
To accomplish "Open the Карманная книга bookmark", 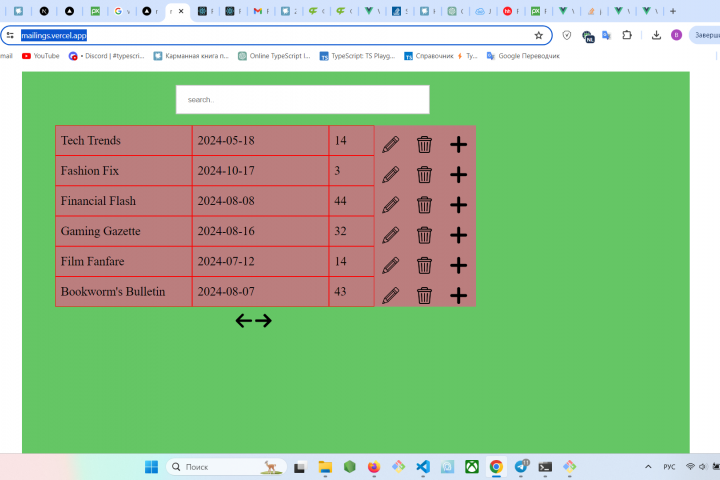I will (191, 56).
